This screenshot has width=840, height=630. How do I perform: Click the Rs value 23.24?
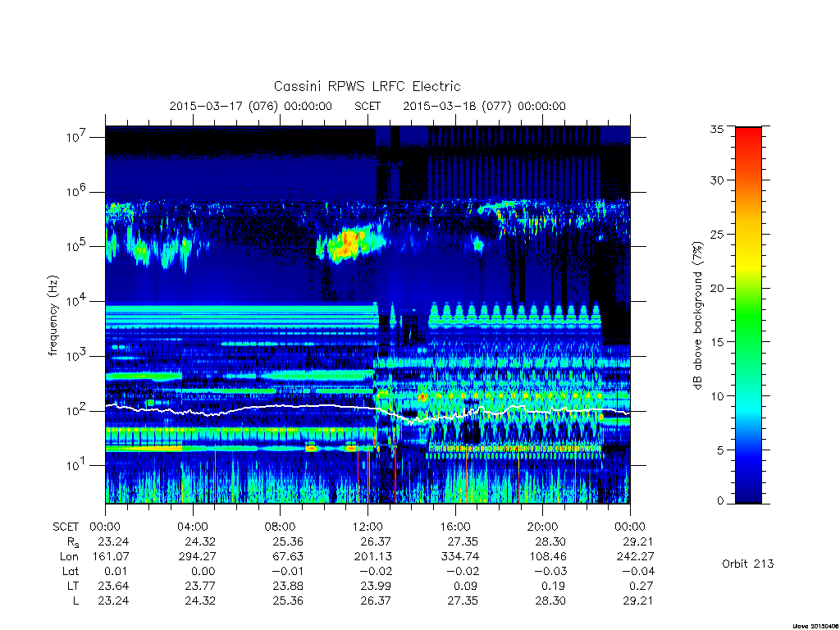(113, 541)
